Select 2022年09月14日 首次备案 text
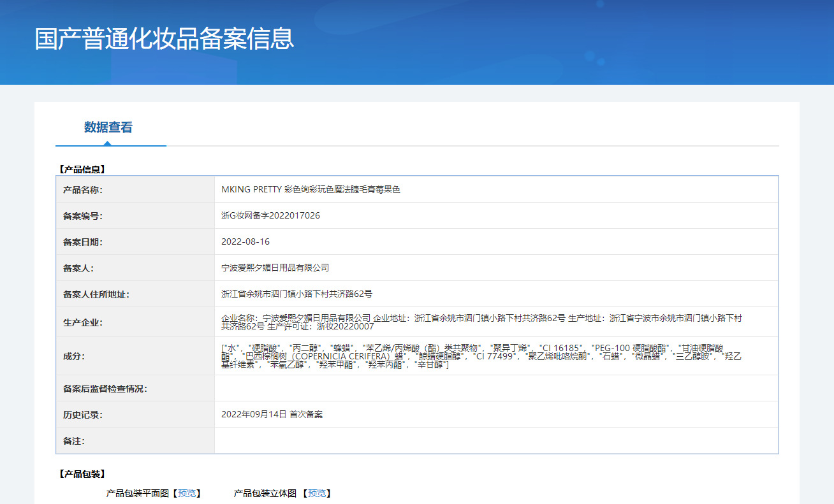This screenshot has height=504, width=834. pyautogui.click(x=272, y=414)
